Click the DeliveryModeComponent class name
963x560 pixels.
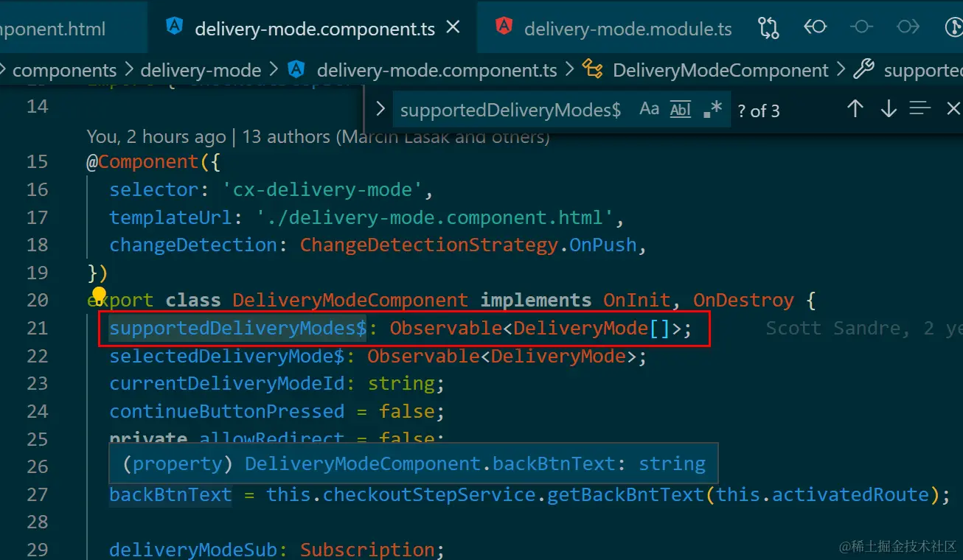350,300
